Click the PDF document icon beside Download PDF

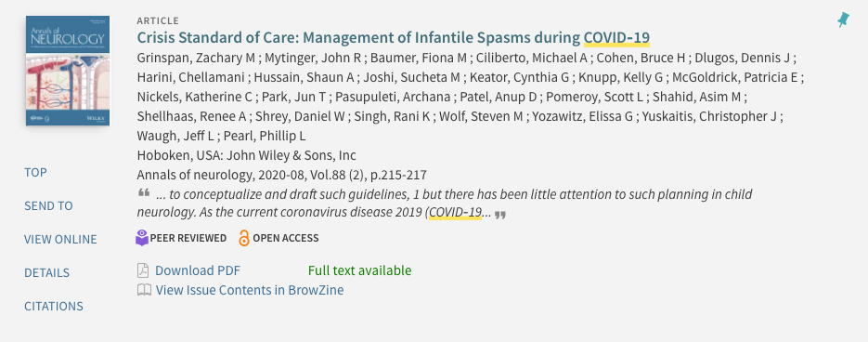143,270
